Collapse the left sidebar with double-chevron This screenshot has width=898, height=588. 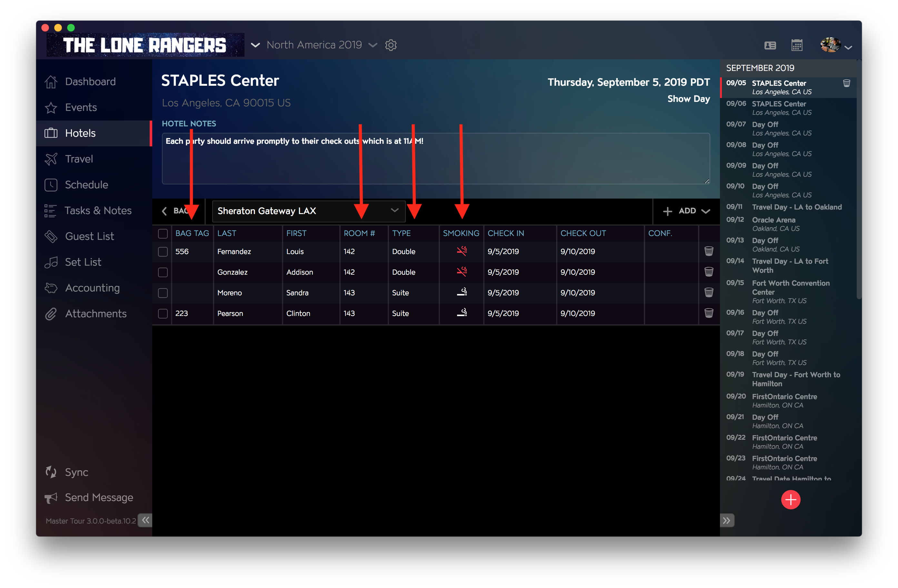145,520
